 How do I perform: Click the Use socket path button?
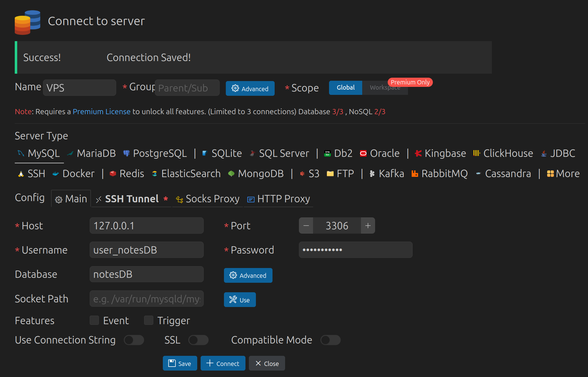pyautogui.click(x=240, y=300)
